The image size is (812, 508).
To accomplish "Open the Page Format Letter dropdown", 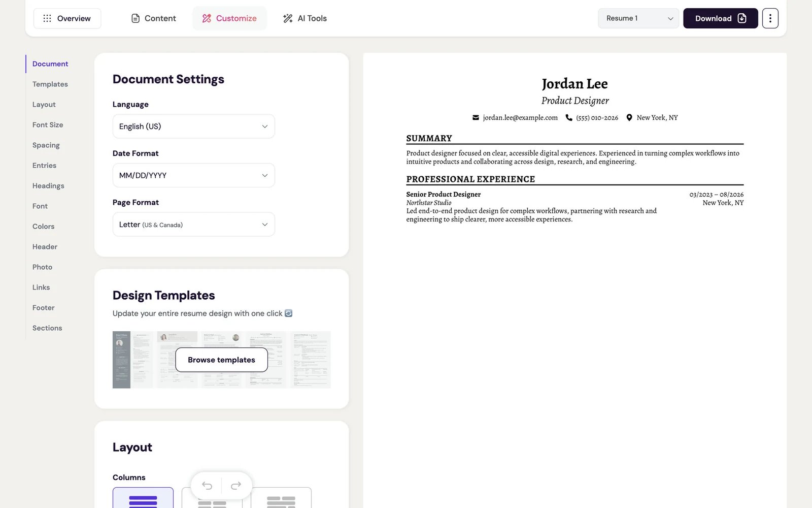I will tap(193, 225).
